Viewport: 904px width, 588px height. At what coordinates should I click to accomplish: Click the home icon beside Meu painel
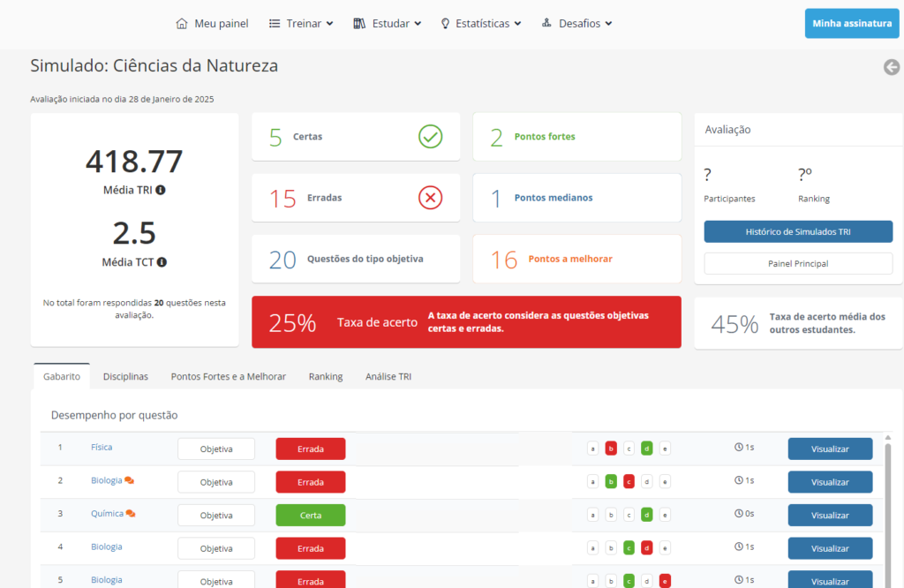tap(182, 24)
